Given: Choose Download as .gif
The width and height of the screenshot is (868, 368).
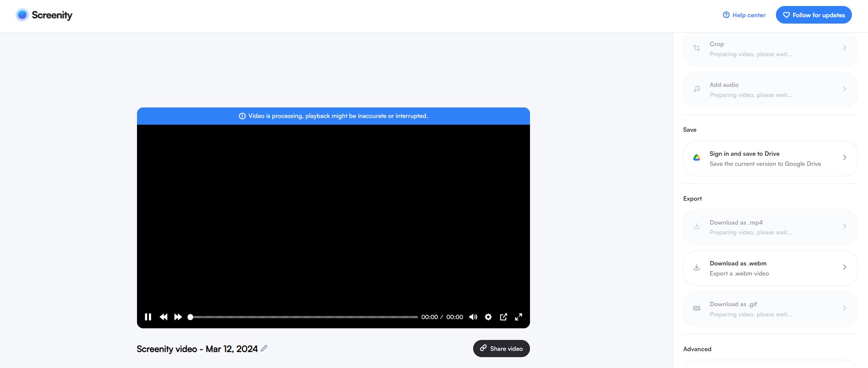Looking at the screenshot, I should (770, 309).
